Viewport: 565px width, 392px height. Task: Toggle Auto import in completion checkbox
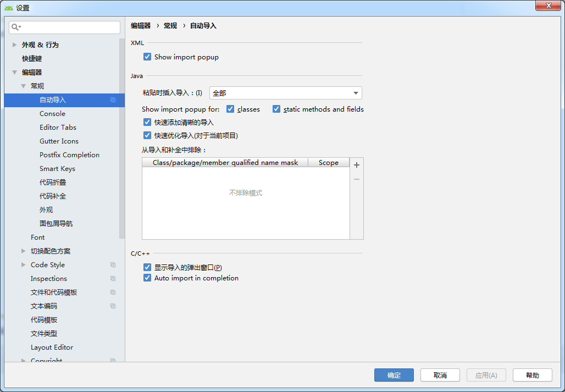click(x=147, y=278)
